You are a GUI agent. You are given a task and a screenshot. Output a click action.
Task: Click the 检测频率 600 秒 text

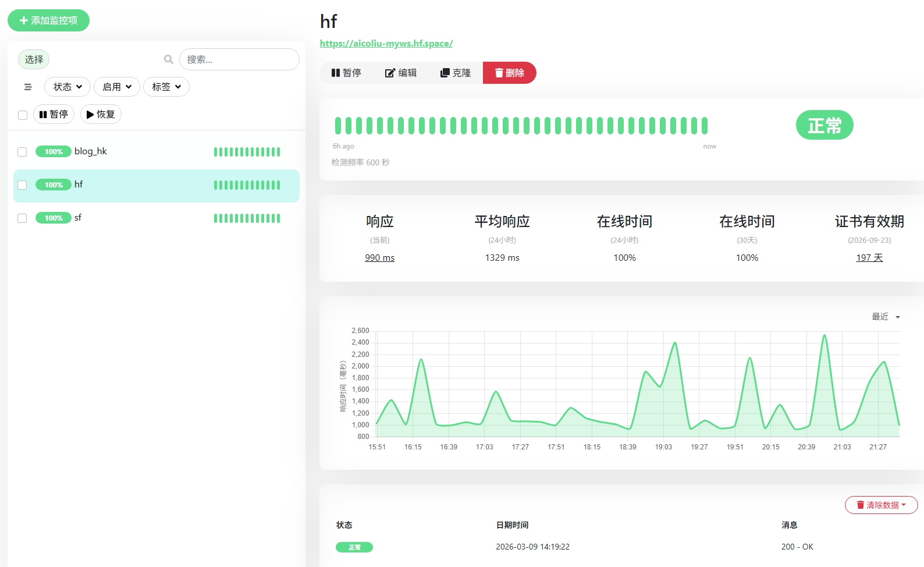click(360, 162)
